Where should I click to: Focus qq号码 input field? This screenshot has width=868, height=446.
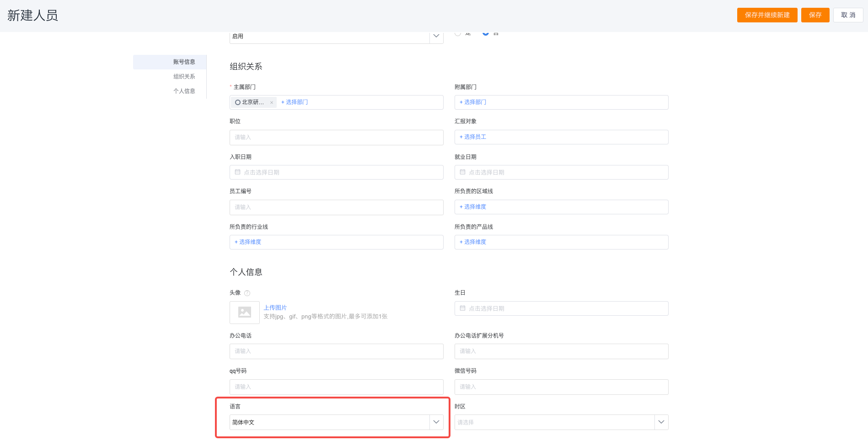click(337, 387)
